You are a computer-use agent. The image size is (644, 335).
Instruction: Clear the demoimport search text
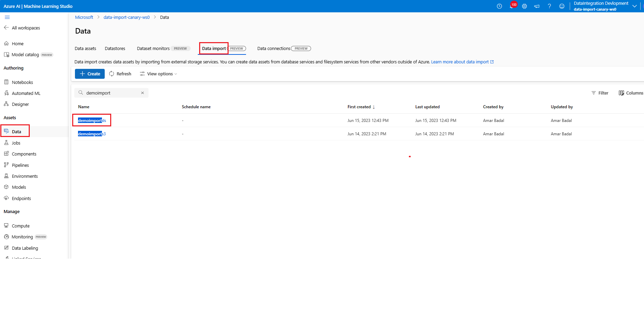click(x=142, y=93)
